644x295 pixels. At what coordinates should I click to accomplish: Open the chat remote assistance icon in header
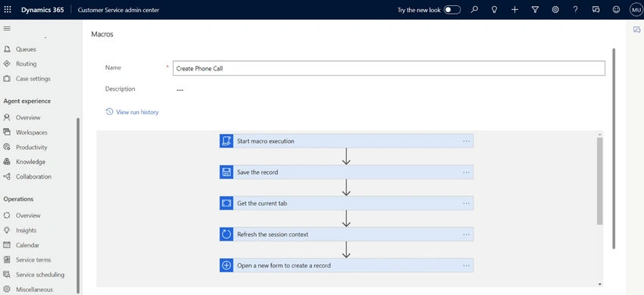coord(596,9)
